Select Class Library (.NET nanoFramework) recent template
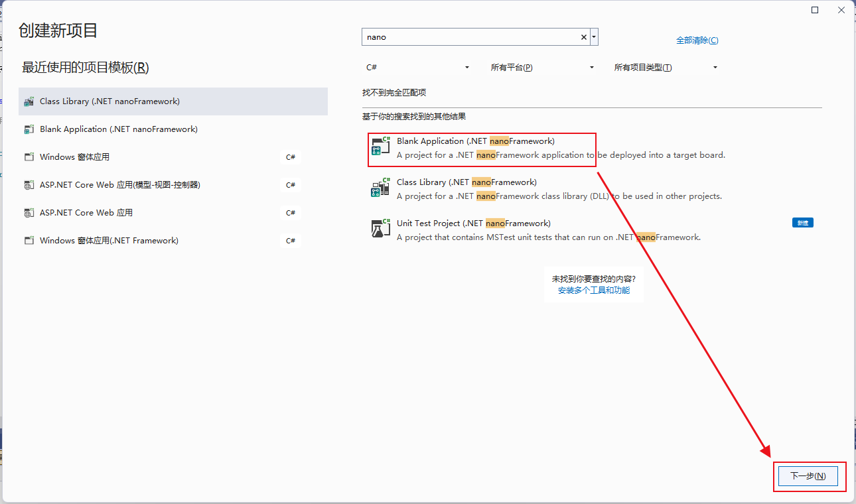The image size is (856, 504). click(173, 101)
